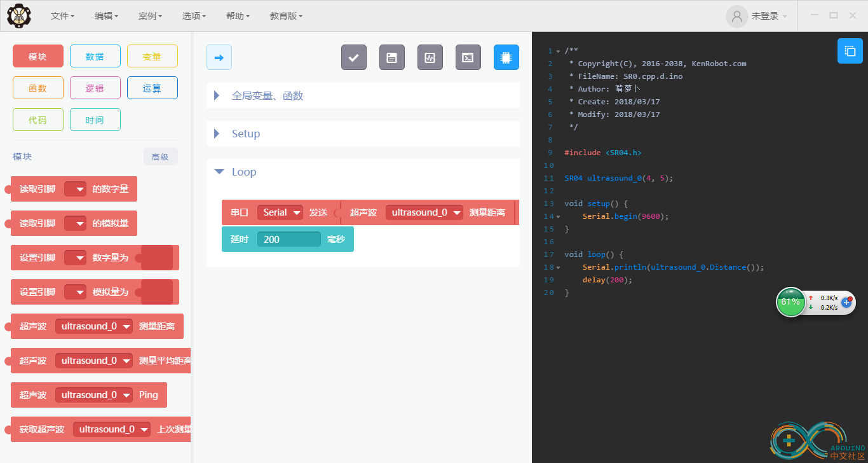Image resolution: width=868 pixels, height=463 pixels.
Task: Copy code with the blue copy icon
Action: (850, 51)
